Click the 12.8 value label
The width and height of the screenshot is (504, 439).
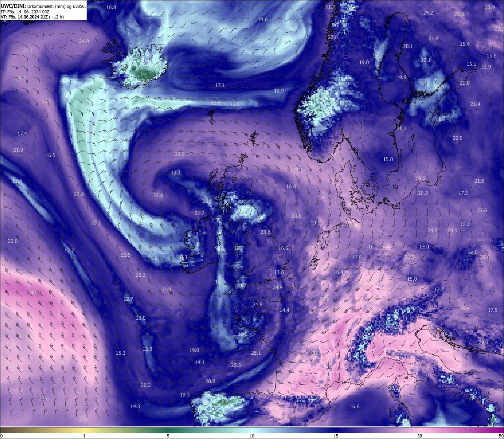[x=147, y=349]
